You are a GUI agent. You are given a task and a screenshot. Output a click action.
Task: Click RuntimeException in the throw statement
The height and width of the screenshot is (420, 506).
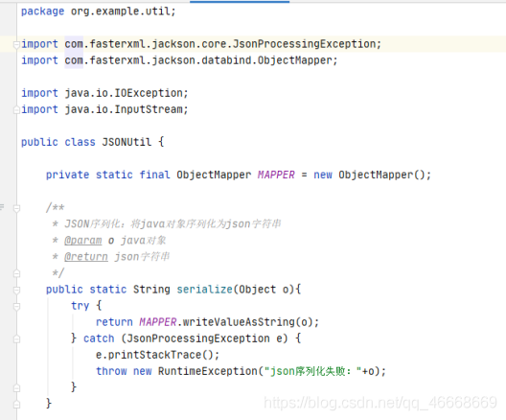click(x=208, y=371)
